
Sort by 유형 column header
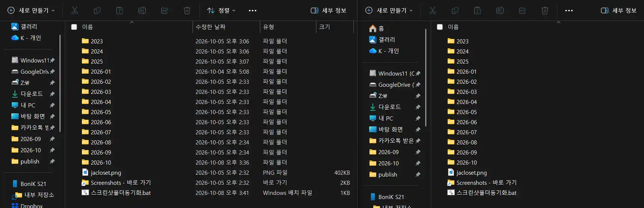click(269, 27)
